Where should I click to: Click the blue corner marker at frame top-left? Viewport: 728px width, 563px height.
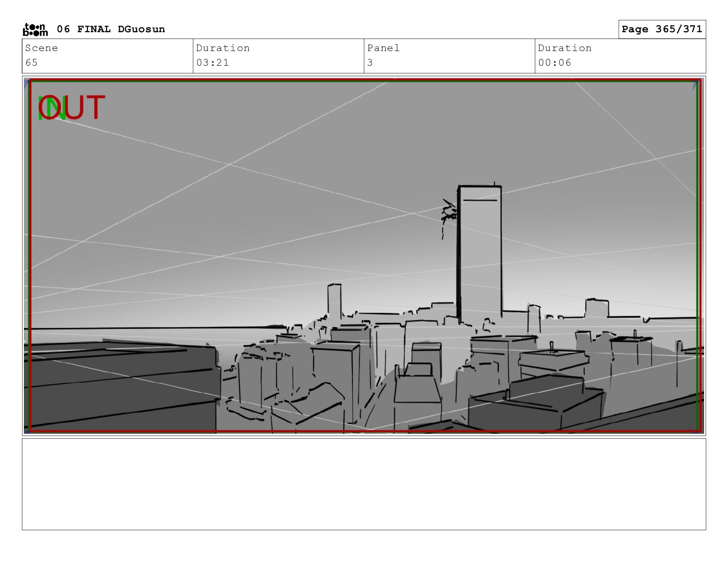(27, 82)
